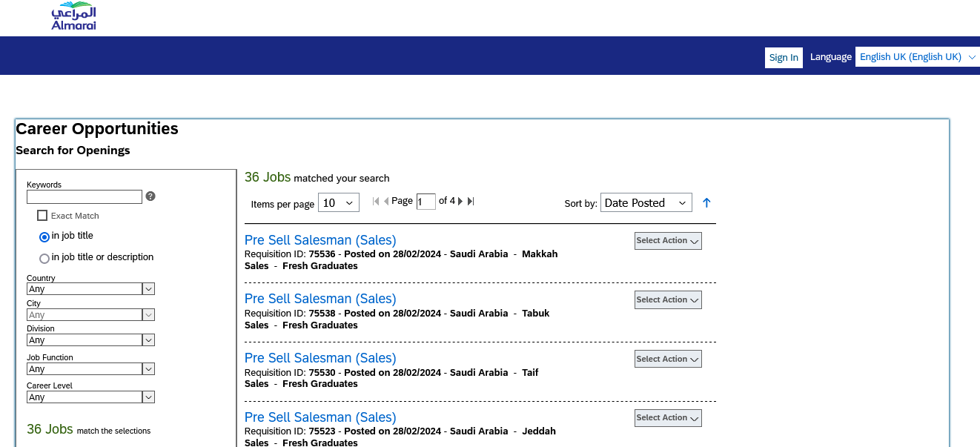This screenshot has height=447, width=980.
Task: Open Items per page dropdown
Action: point(338,203)
